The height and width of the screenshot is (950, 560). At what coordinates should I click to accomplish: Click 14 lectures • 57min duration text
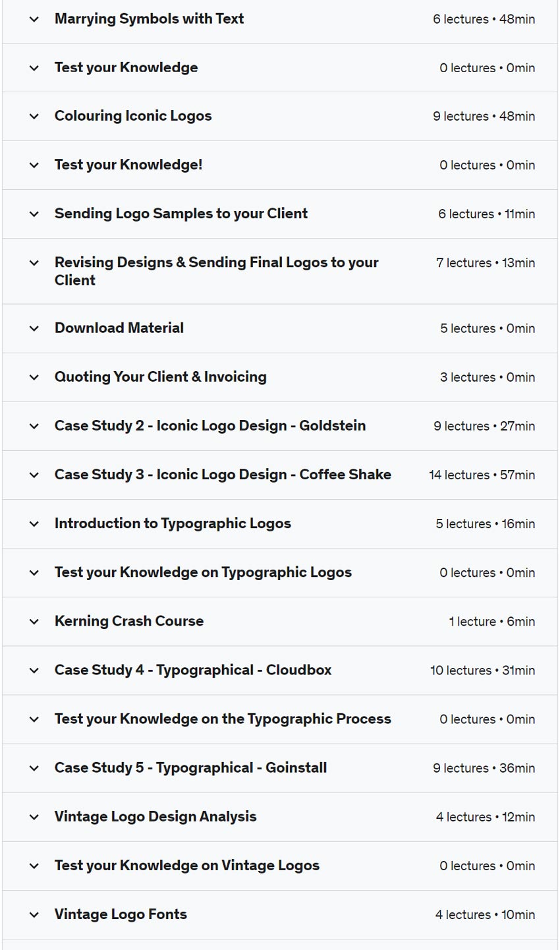tap(482, 475)
